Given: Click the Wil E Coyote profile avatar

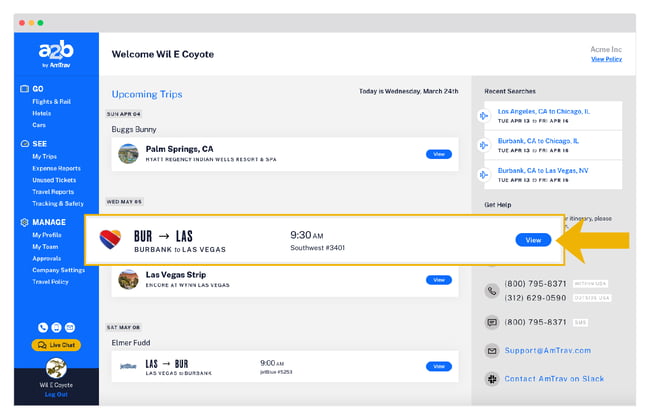Looking at the screenshot, I should tap(56, 367).
